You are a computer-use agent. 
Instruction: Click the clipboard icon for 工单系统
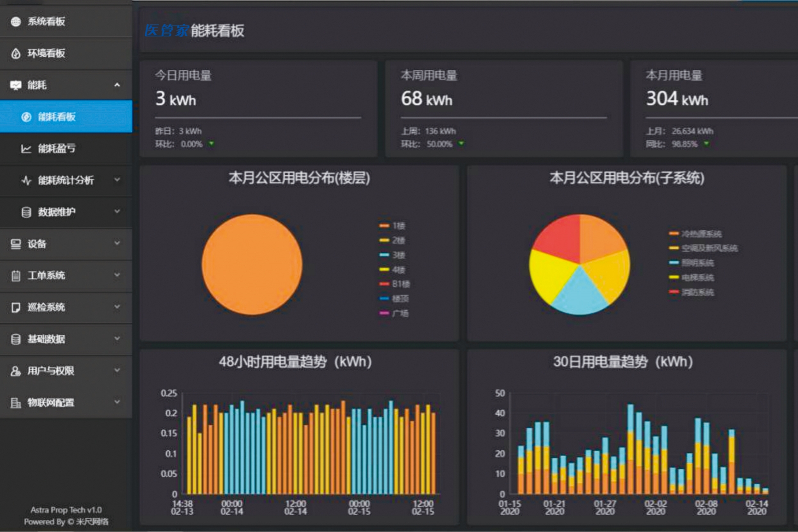point(16,276)
